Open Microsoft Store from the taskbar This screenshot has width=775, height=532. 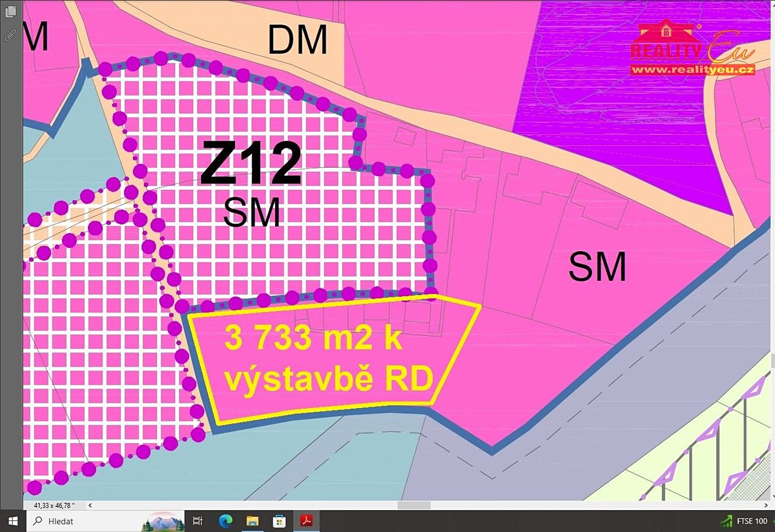280,521
